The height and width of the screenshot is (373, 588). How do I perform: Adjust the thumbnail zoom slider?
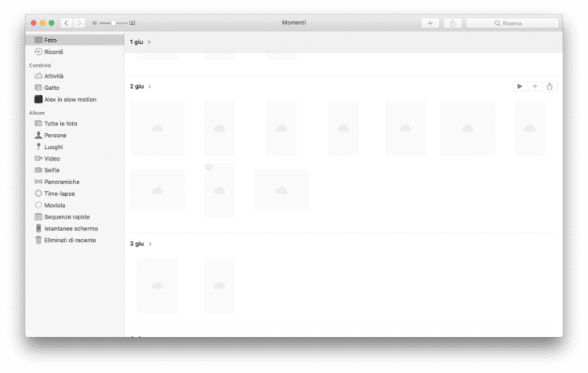point(114,24)
